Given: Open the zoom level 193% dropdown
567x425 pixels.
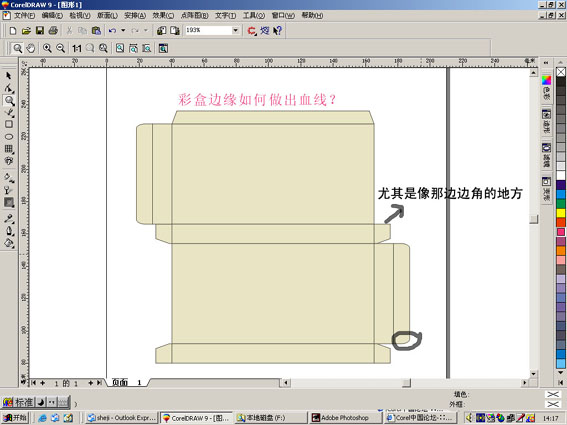Looking at the screenshot, I should click(236, 30).
